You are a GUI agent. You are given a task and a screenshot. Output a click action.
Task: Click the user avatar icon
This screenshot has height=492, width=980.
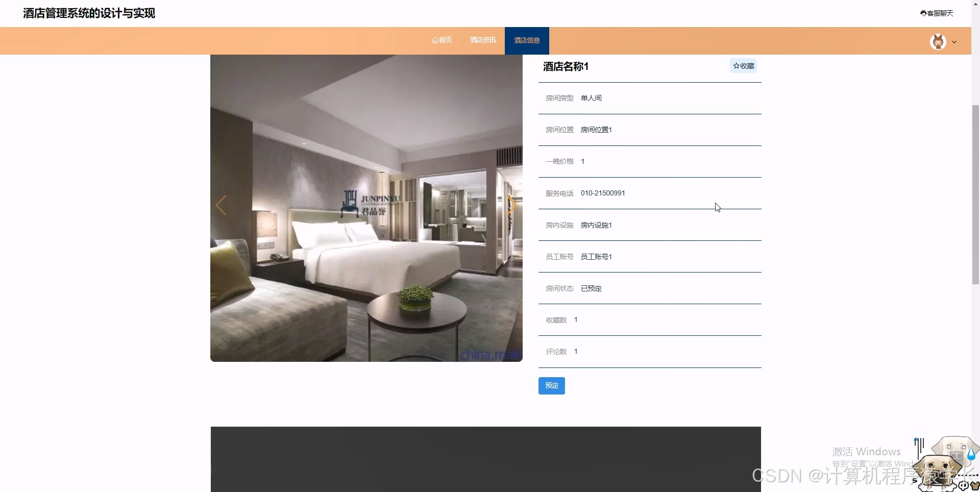(938, 42)
